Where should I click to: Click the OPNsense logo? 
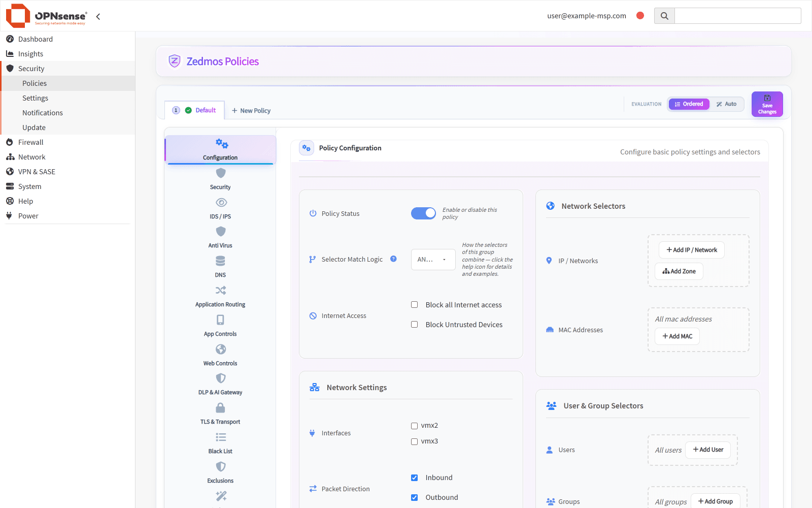pos(46,16)
